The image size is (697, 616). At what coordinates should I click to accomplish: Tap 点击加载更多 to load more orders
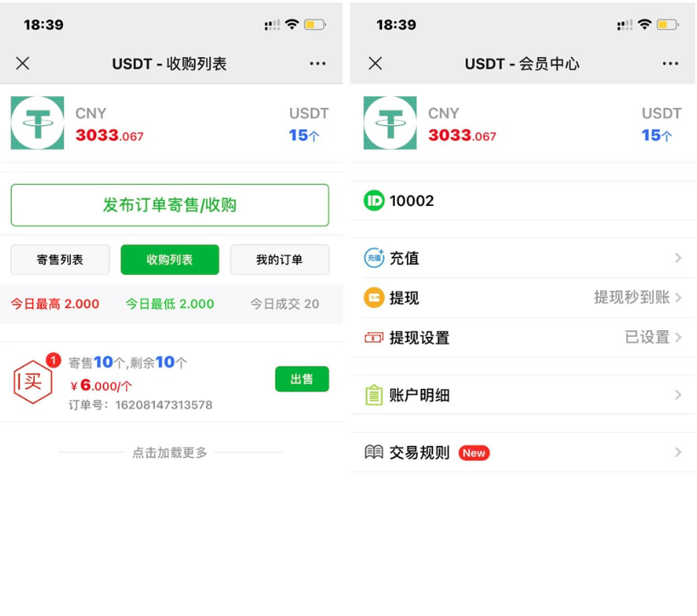tap(169, 453)
